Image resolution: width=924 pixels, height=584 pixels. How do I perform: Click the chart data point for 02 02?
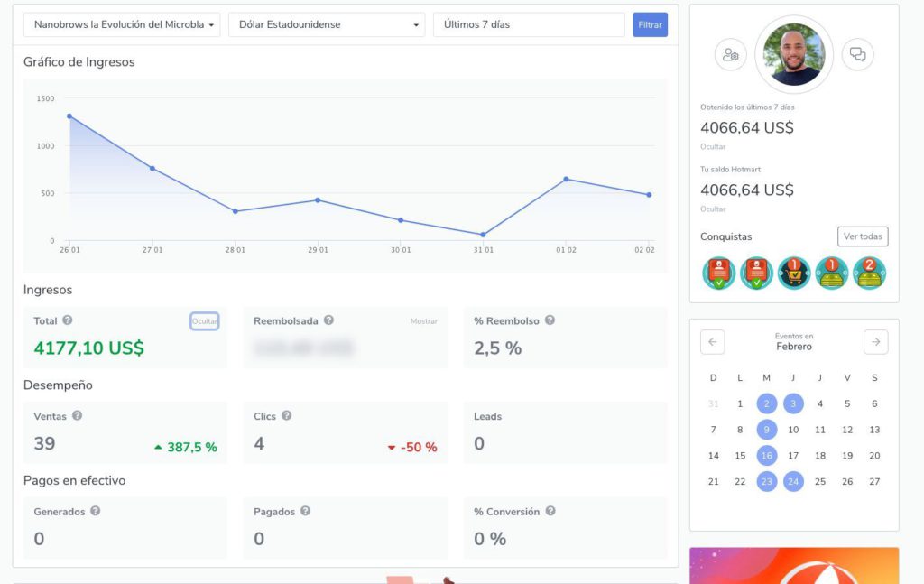coord(649,194)
